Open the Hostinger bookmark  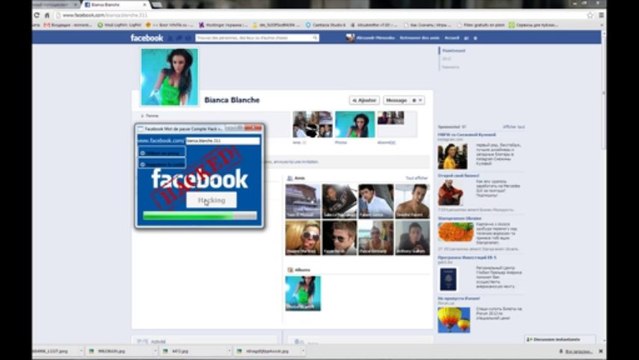[x=223, y=25]
